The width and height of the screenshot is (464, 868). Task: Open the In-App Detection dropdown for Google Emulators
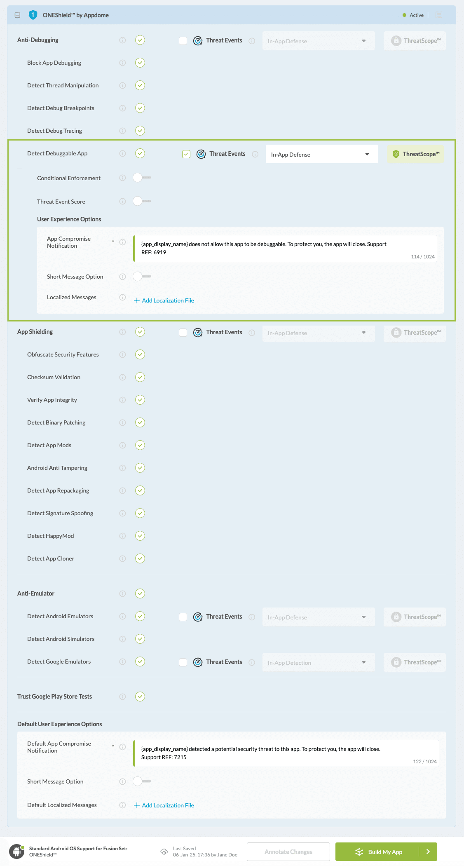tap(318, 663)
